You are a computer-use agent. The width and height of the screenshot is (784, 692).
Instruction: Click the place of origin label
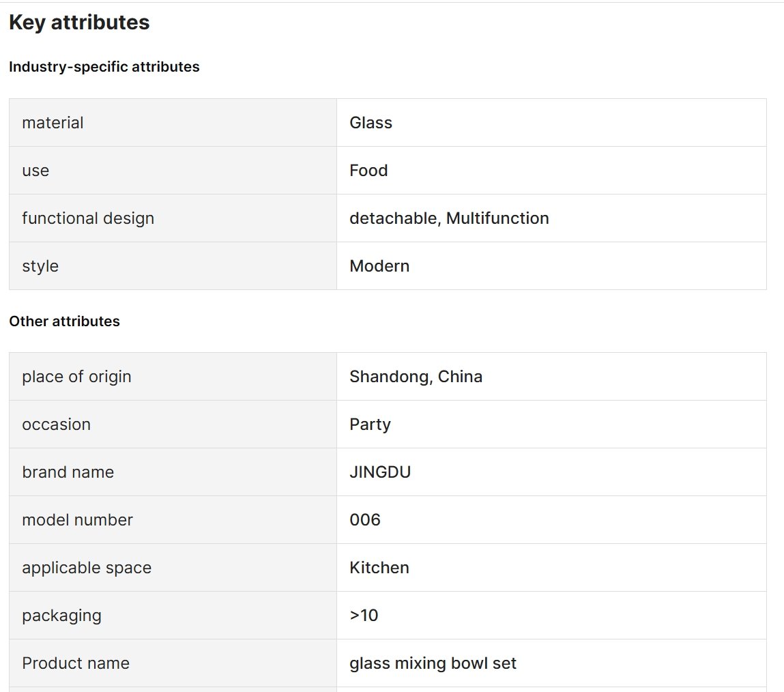point(76,377)
